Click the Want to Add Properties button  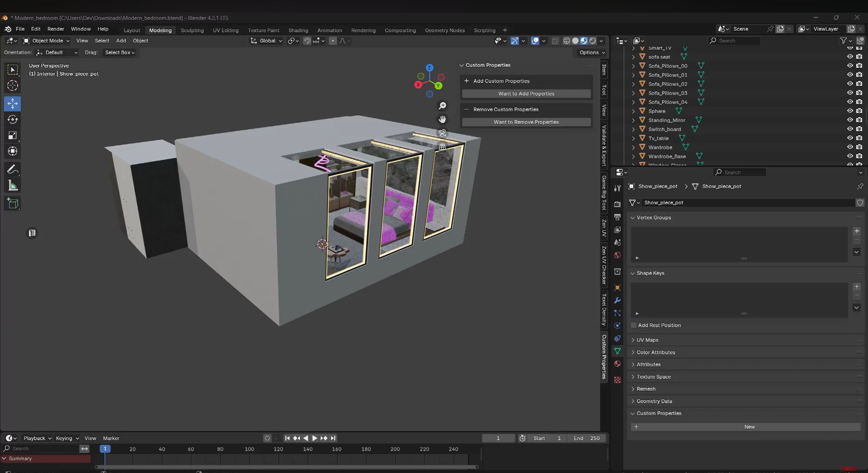point(526,94)
